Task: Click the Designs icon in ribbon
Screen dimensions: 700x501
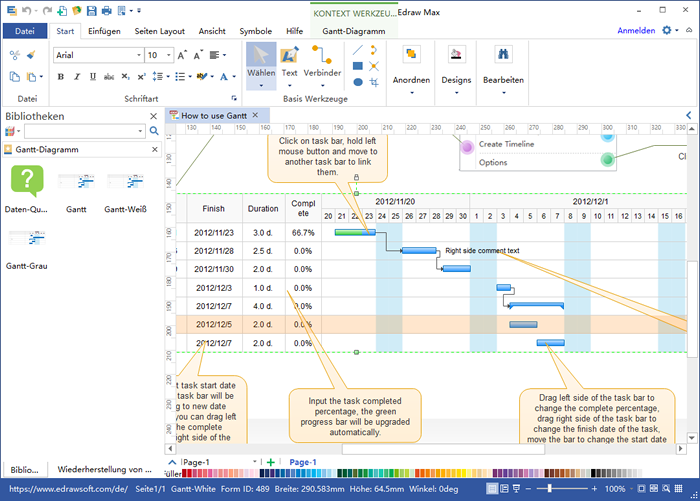Action: coord(456,55)
